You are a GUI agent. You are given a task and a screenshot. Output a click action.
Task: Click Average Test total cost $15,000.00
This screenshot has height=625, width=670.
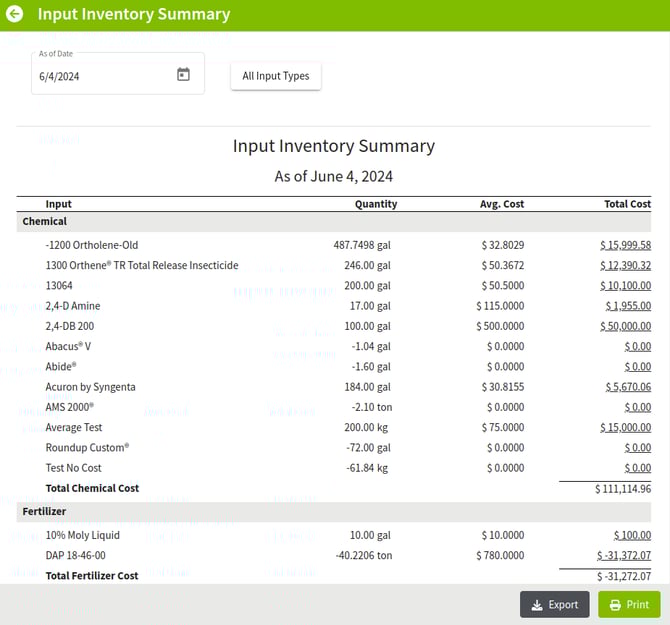pos(625,428)
